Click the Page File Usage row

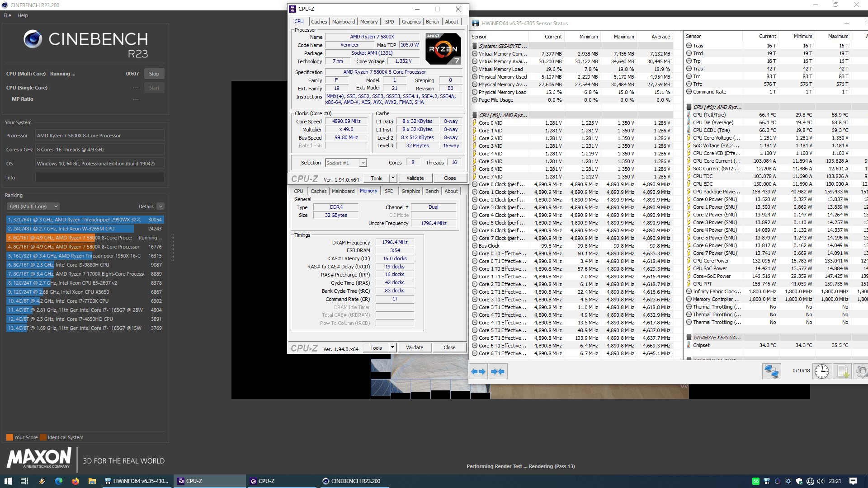[x=571, y=100]
